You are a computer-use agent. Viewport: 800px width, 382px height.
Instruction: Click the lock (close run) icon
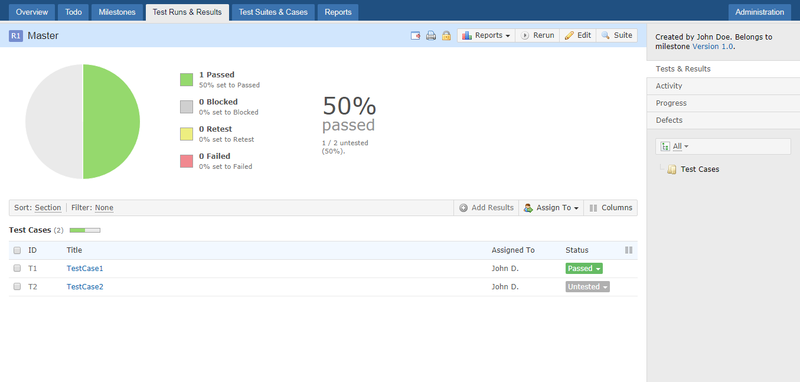446,36
